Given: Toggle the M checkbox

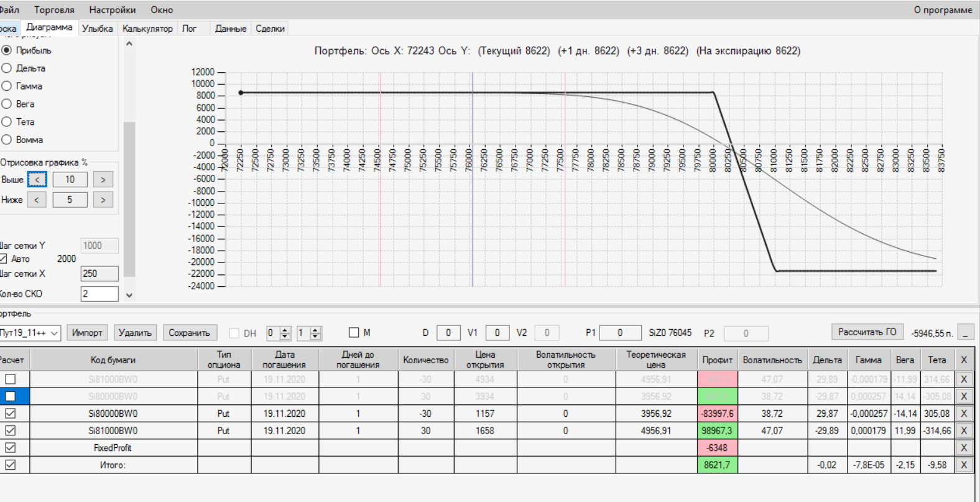Looking at the screenshot, I should pos(354,333).
